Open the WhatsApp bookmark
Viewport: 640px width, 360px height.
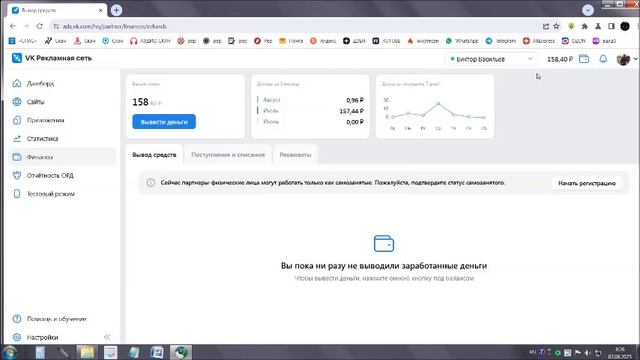pos(462,41)
